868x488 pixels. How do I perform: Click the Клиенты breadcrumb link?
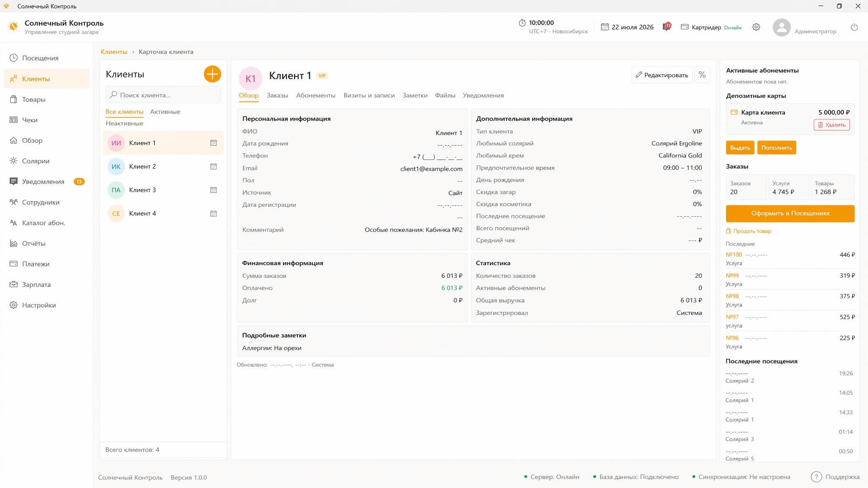point(114,52)
